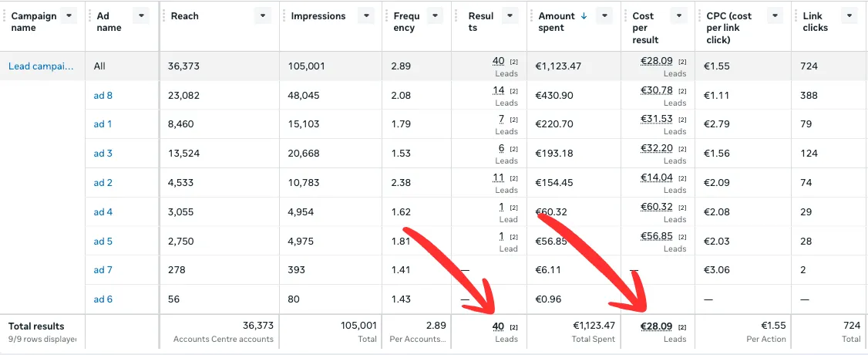Viewport: 868px width, 355px height.
Task: Click the Frequency column dropdown arrow
Action: coord(435,16)
